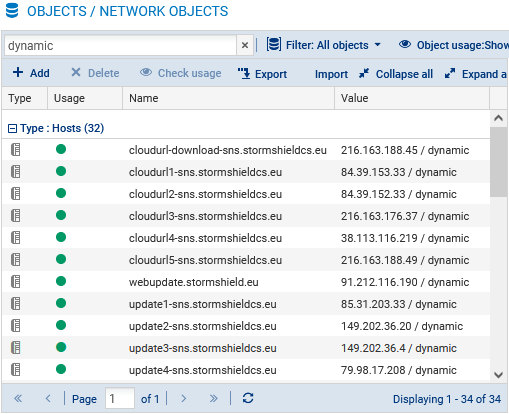The height and width of the screenshot is (414, 509).
Task: Click host icon for update4-sns row
Action: pyautogui.click(x=16, y=370)
